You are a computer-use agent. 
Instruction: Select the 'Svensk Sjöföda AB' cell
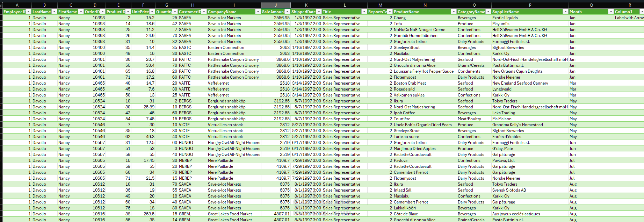click(530, 190)
